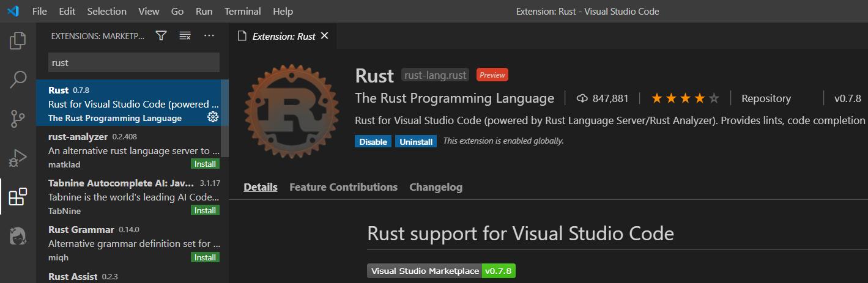Click the Rust support for Visual Studio Code heading
This screenshot has height=283, width=868.
click(x=521, y=233)
